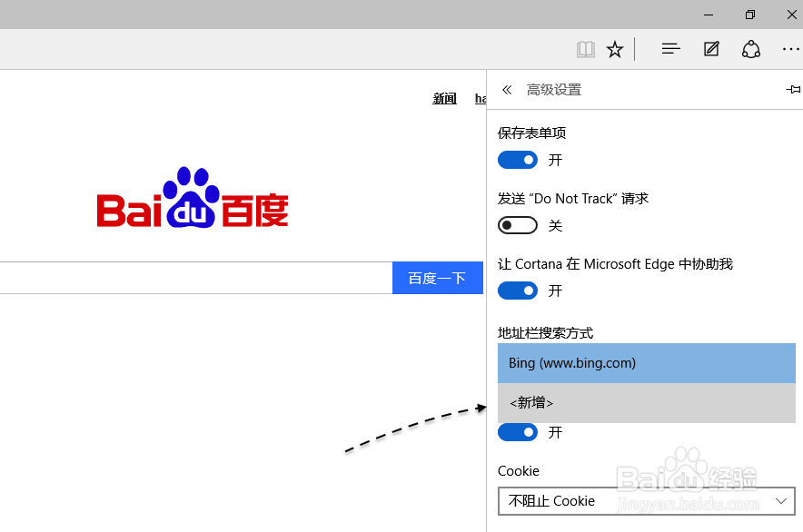Select Bing (www.bing.com) search option
Viewport: 803px width, 532px height.
point(646,363)
